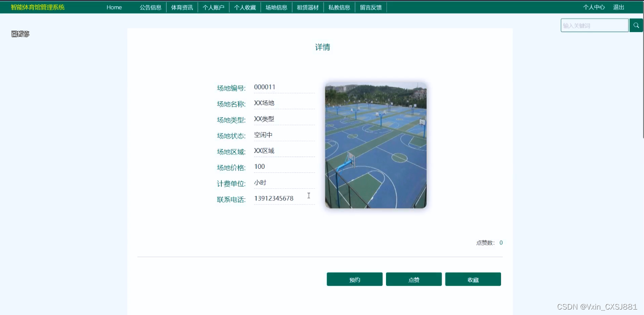
Task: Open the 私教信息 menu item
Action: [339, 7]
